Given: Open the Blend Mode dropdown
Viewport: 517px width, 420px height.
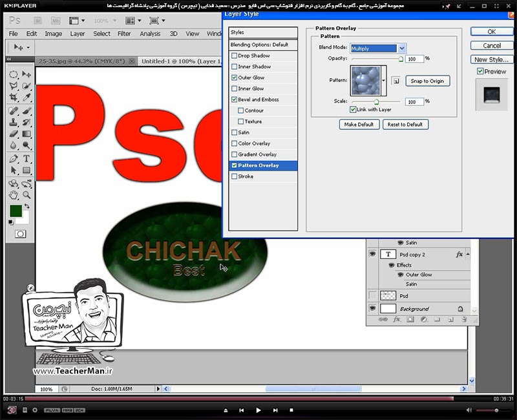Looking at the screenshot, I should tap(401, 48).
